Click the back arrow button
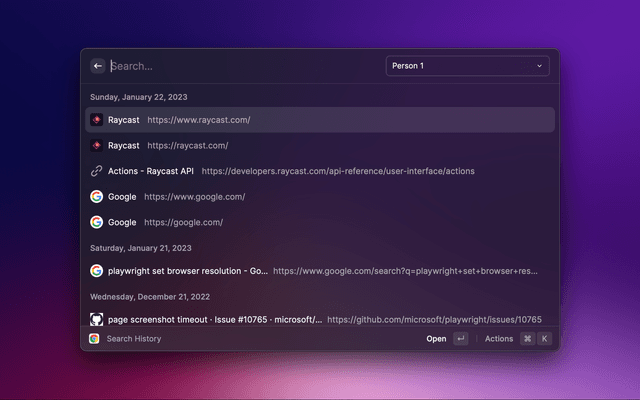This screenshot has height=400, width=640. tap(98, 66)
